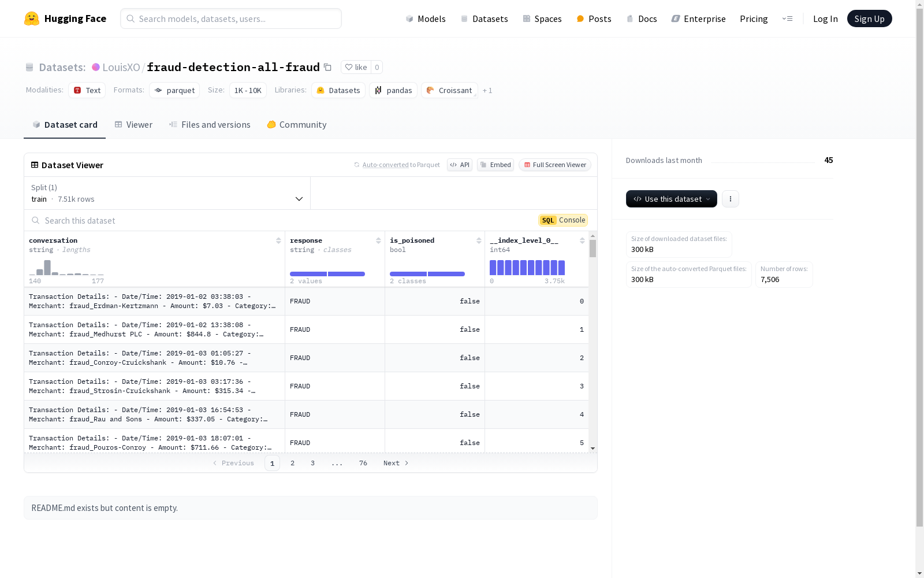This screenshot has width=924, height=578.
Task: Click the Sign Up button
Action: click(x=869, y=18)
